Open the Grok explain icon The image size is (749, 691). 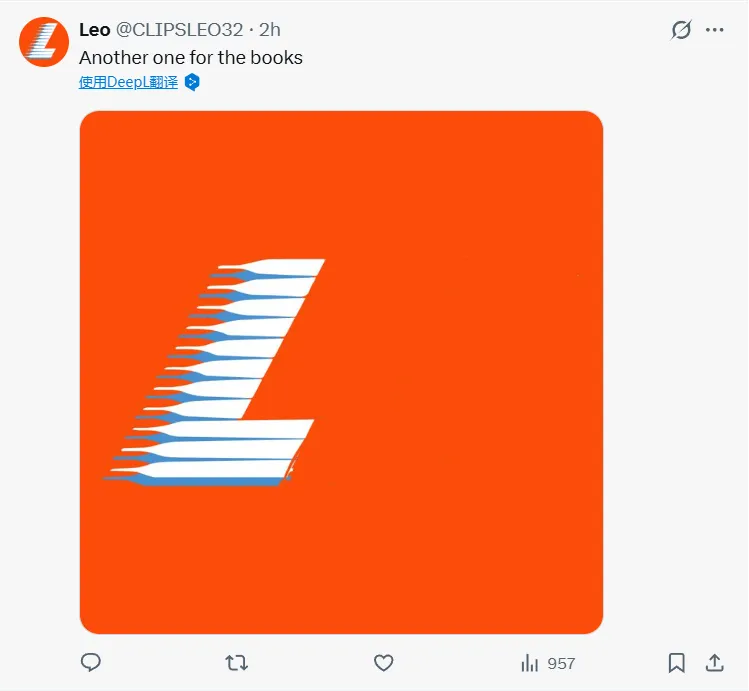(681, 30)
